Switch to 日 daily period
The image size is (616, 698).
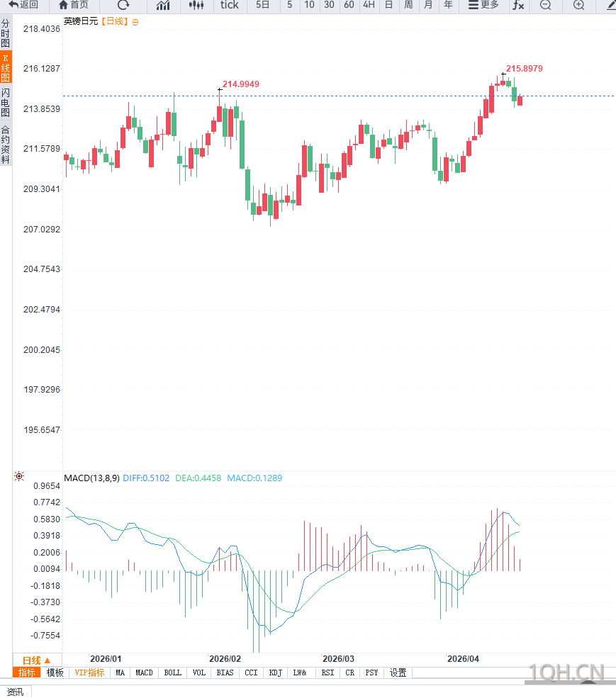pos(389,5)
